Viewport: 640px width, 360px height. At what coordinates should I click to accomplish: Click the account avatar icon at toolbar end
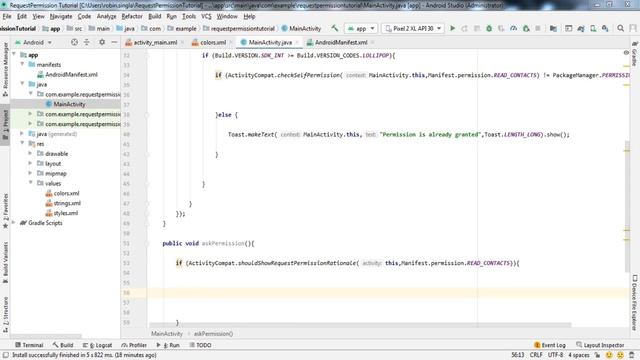pos(633,28)
